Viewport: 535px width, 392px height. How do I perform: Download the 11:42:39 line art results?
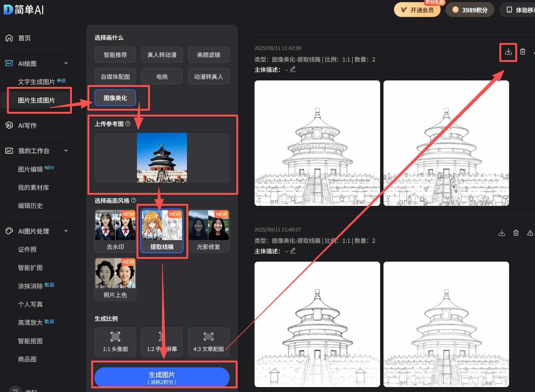[x=508, y=52]
